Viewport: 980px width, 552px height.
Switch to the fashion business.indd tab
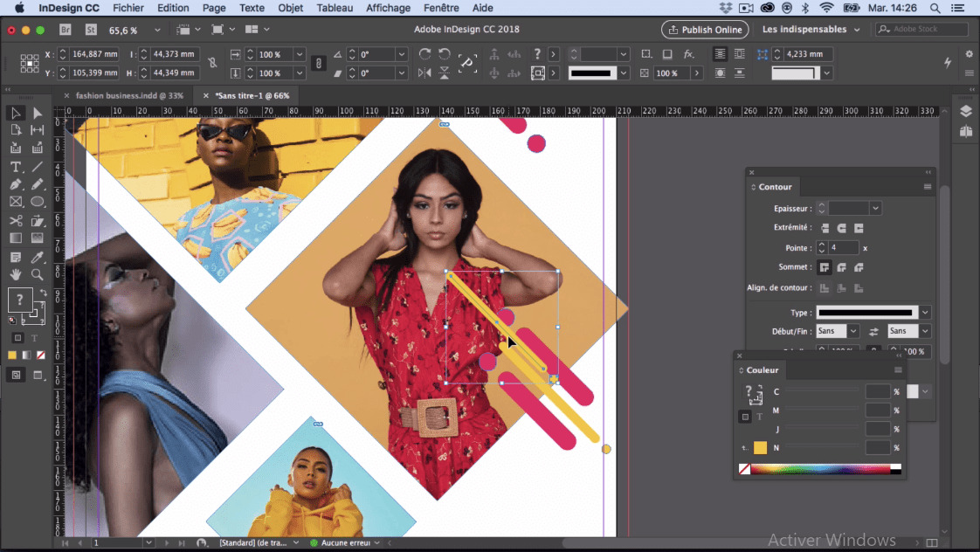point(129,95)
